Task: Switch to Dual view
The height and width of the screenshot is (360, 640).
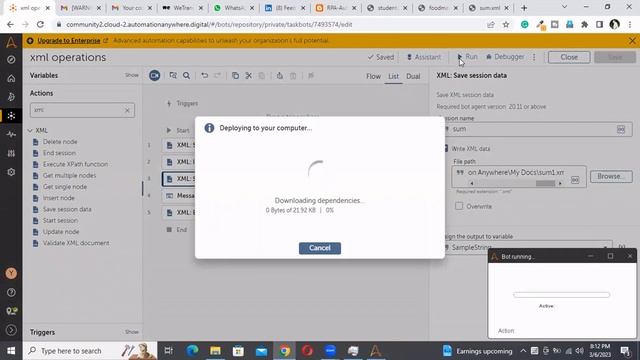Action: tap(413, 76)
